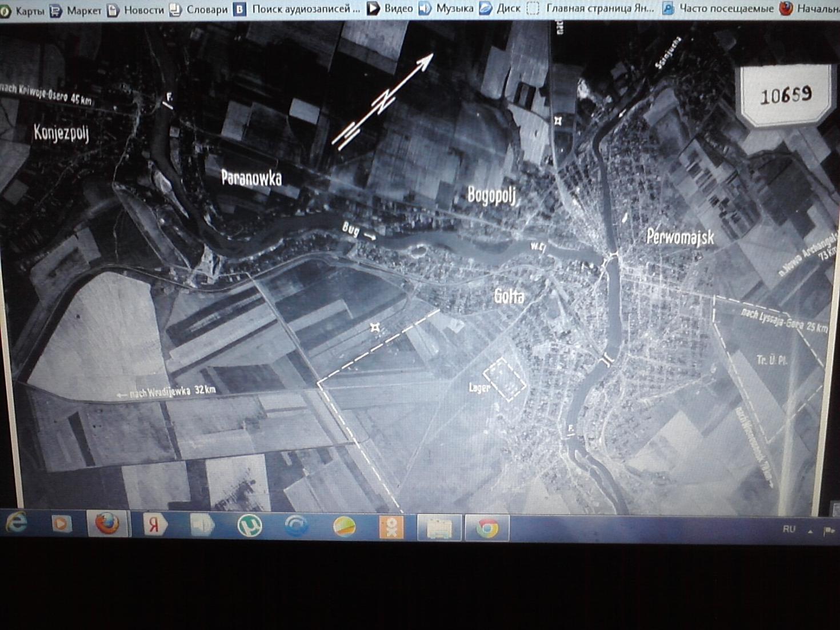This screenshot has width=840, height=630.
Task: Open the Диск bookmark
Action: (500, 9)
